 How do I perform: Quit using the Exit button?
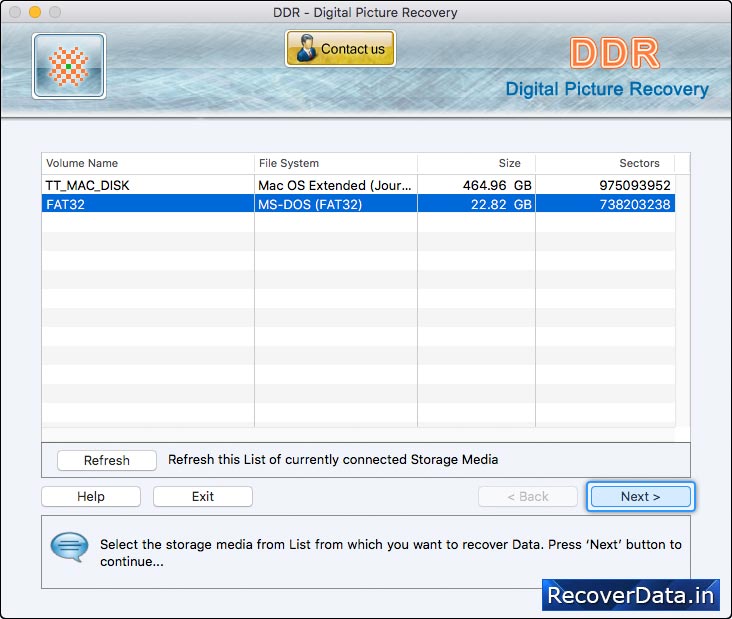pos(203,496)
